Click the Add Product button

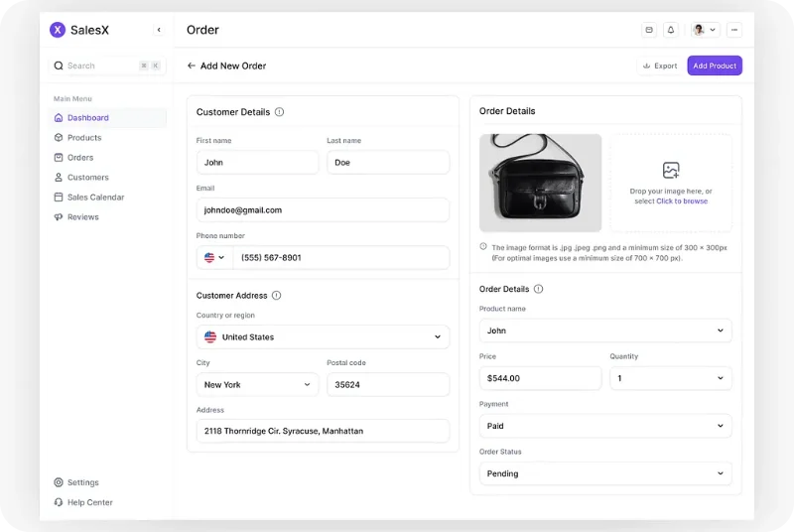(x=714, y=66)
